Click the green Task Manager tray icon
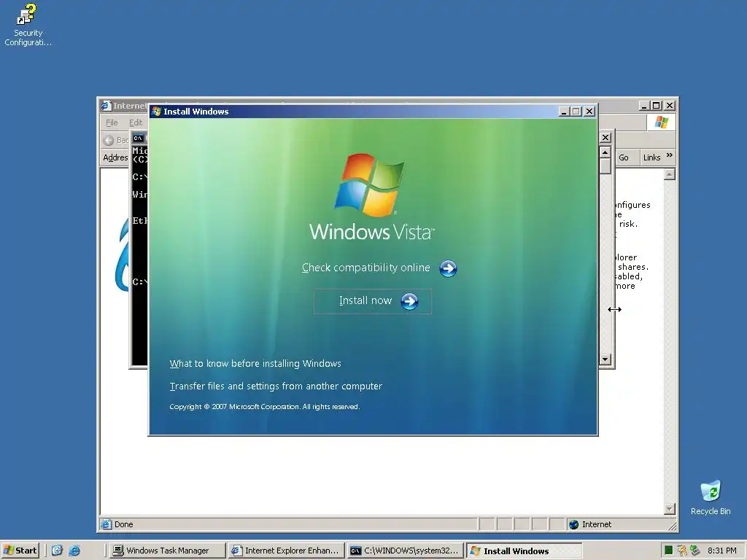Screen dimensions: 747x560 tap(669, 551)
